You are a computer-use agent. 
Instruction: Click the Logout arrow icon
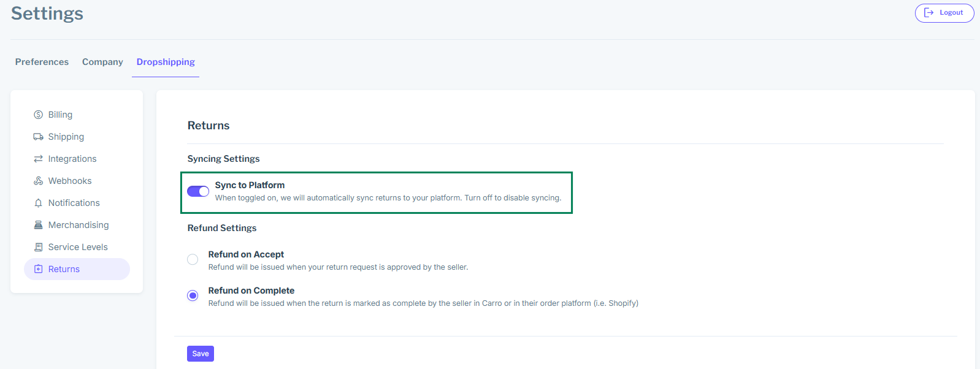click(928, 12)
